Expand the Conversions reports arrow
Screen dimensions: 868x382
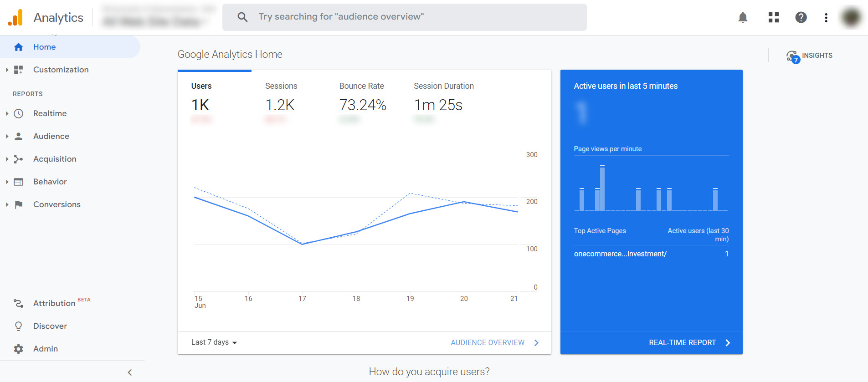point(7,204)
